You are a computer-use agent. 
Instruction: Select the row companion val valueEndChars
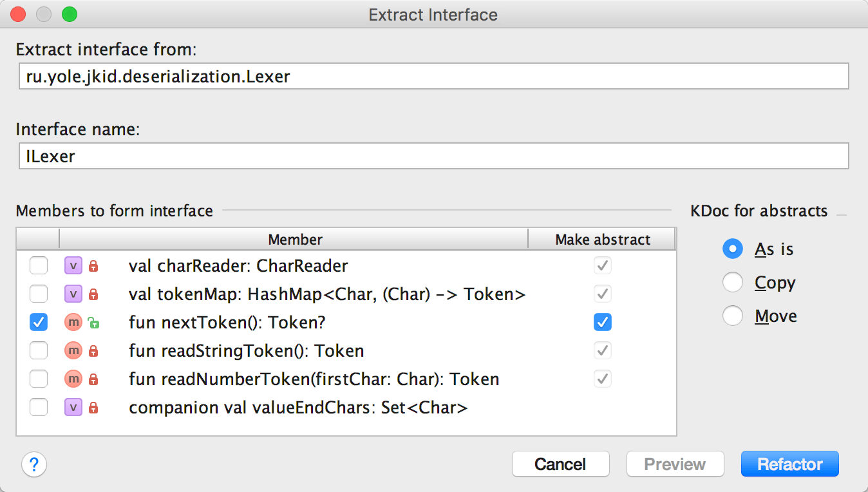[346, 407]
